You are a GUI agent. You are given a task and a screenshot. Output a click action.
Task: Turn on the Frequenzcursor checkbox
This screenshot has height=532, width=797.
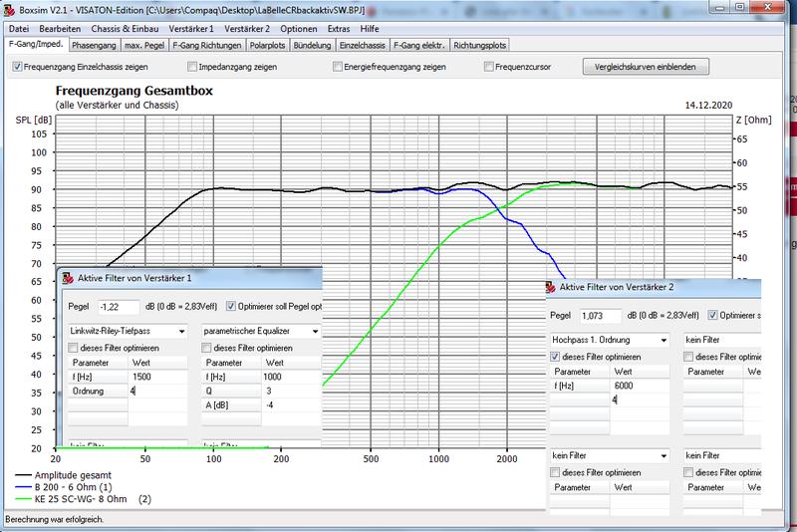point(489,67)
